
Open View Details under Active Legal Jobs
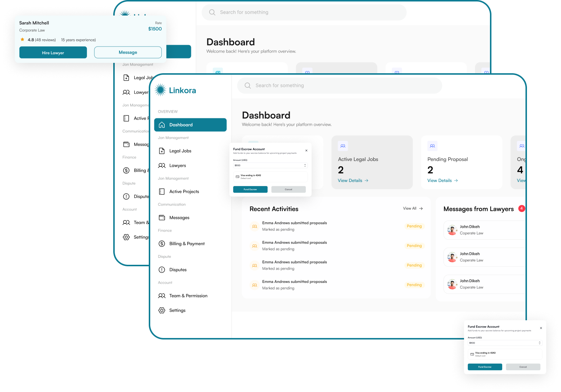353,180
